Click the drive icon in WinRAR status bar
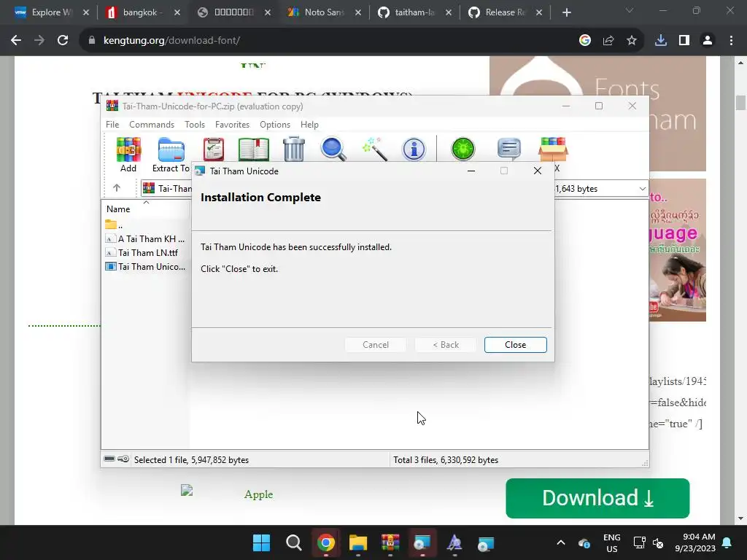 click(109, 459)
